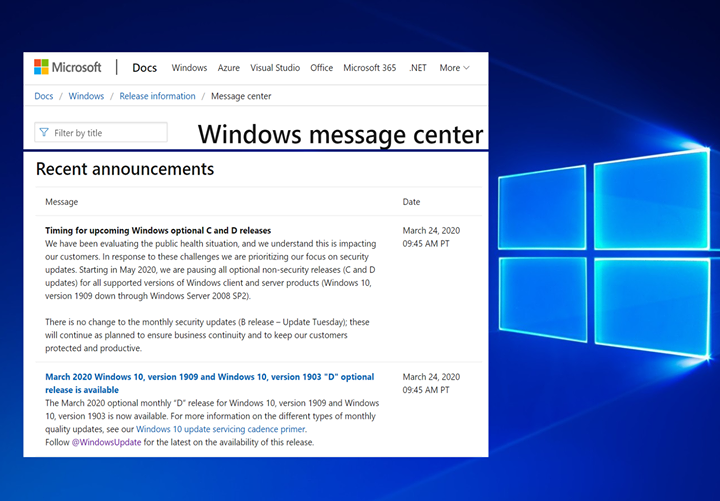
Task: Click the filter funnel icon
Action: pos(44,132)
